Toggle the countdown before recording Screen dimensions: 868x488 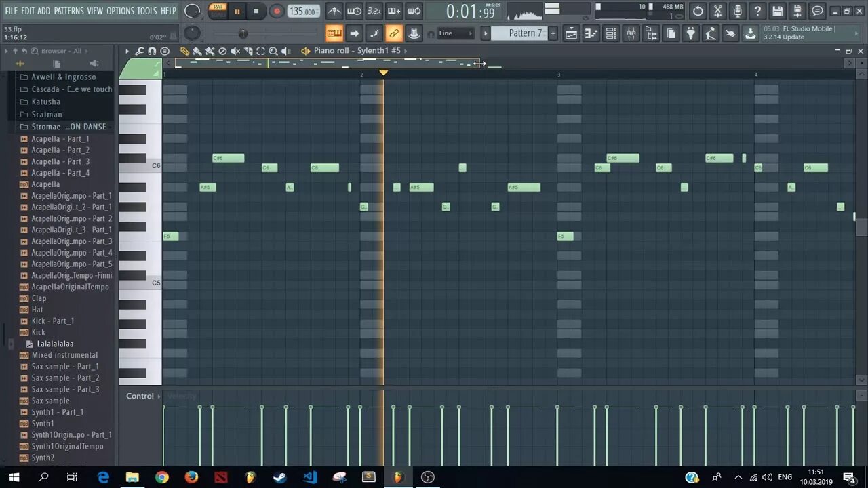pyautogui.click(x=374, y=11)
